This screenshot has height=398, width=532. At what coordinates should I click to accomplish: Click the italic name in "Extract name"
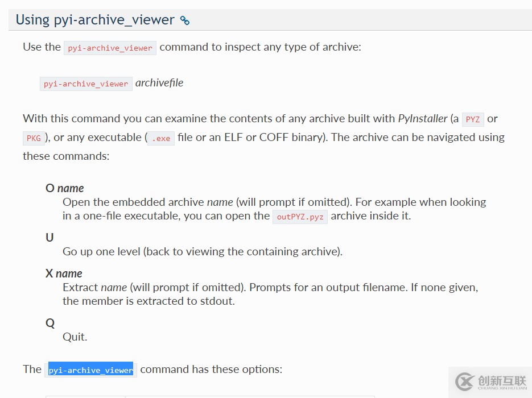tap(114, 287)
